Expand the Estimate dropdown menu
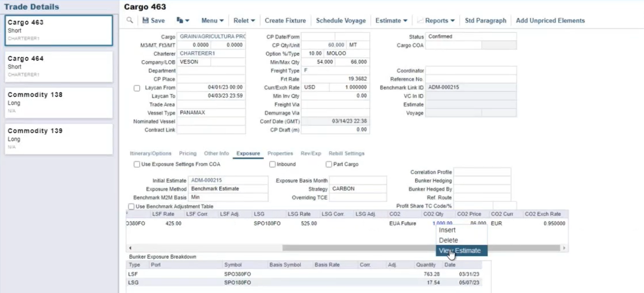Screen dimensions: 644x293 coord(391,21)
